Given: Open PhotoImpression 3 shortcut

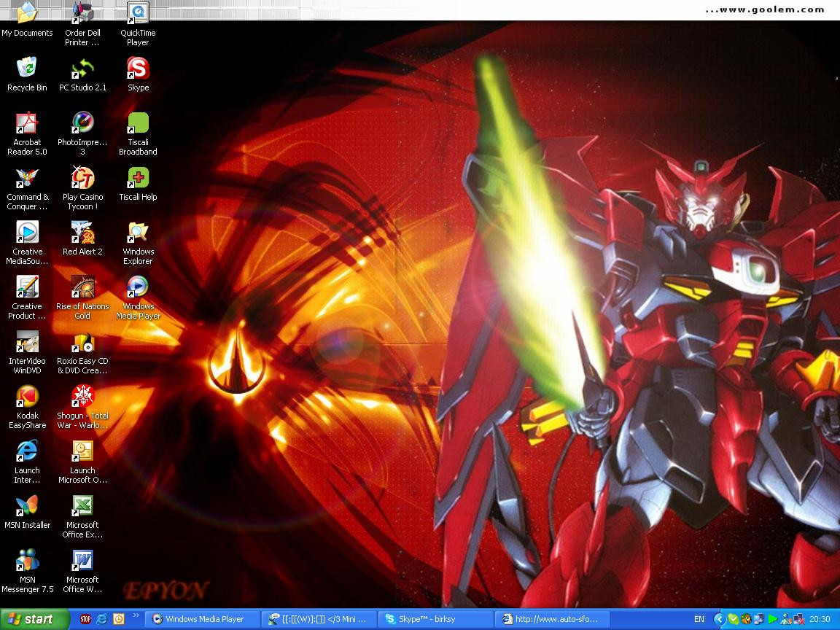Looking at the screenshot, I should click(x=82, y=133).
